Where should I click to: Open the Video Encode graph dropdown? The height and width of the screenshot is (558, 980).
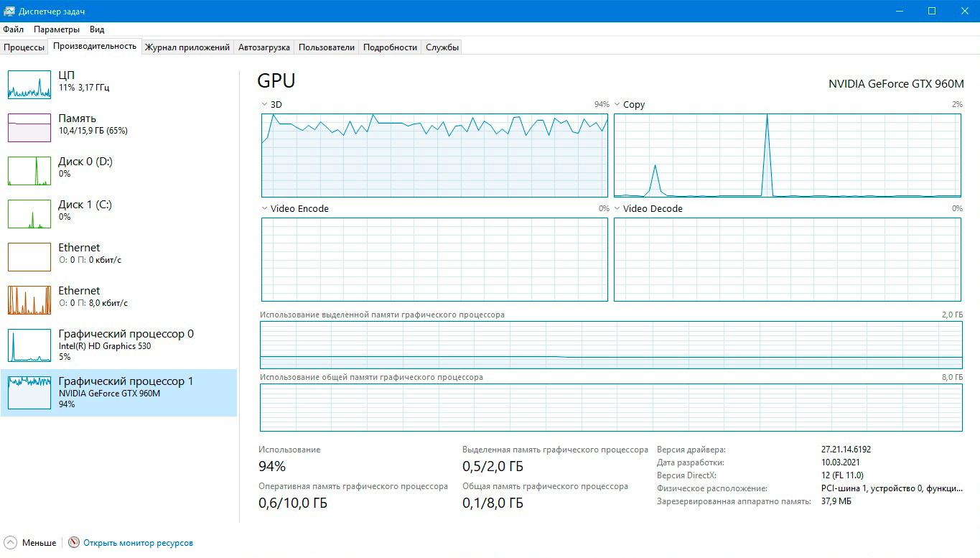click(265, 209)
